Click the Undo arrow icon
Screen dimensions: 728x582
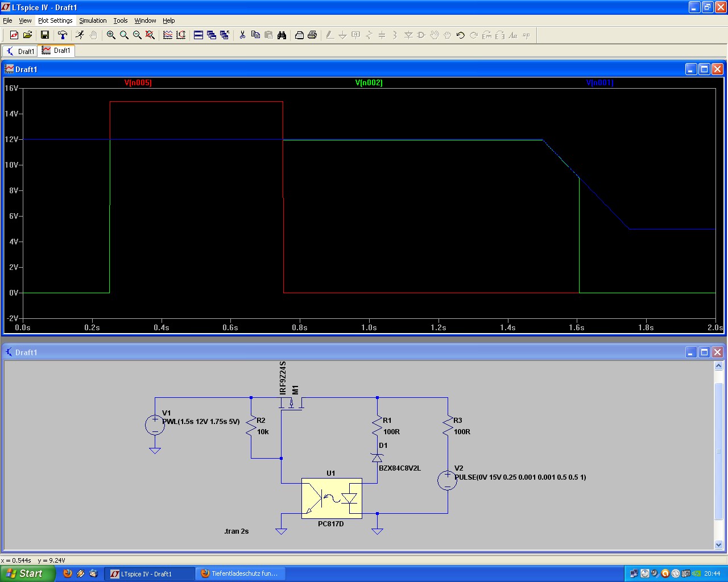tap(461, 35)
